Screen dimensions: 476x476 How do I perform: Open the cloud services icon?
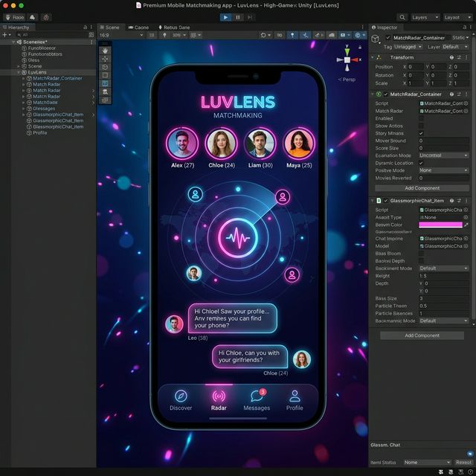32,17
